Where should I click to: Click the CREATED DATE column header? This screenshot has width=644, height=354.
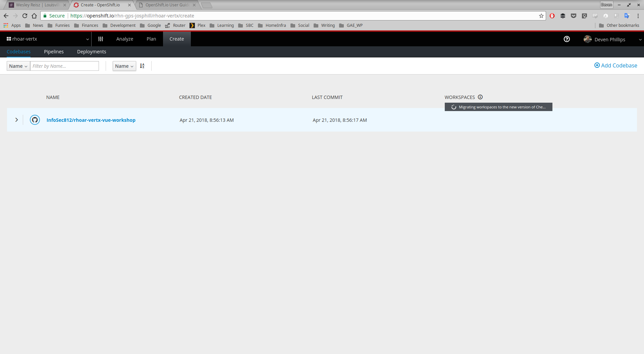click(196, 97)
